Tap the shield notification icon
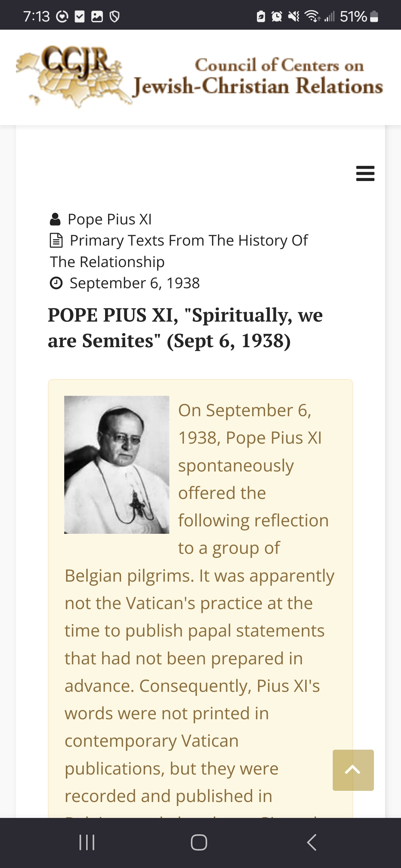Image resolution: width=401 pixels, height=868 pixels. (x=115, y=16)
